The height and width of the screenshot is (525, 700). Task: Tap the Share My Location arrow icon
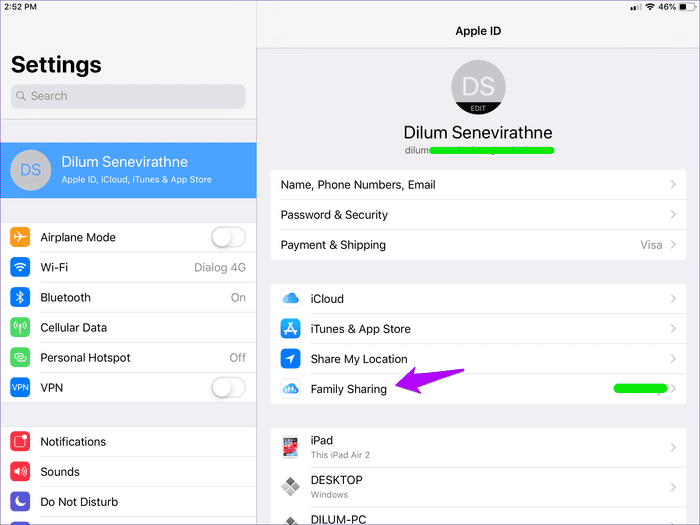click(291, 359)
